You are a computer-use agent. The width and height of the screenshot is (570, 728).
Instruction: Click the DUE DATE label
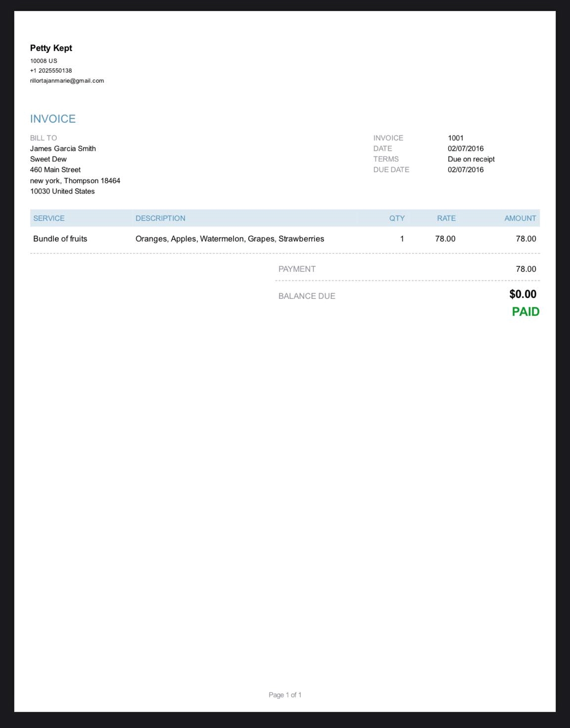pos(391,170)
